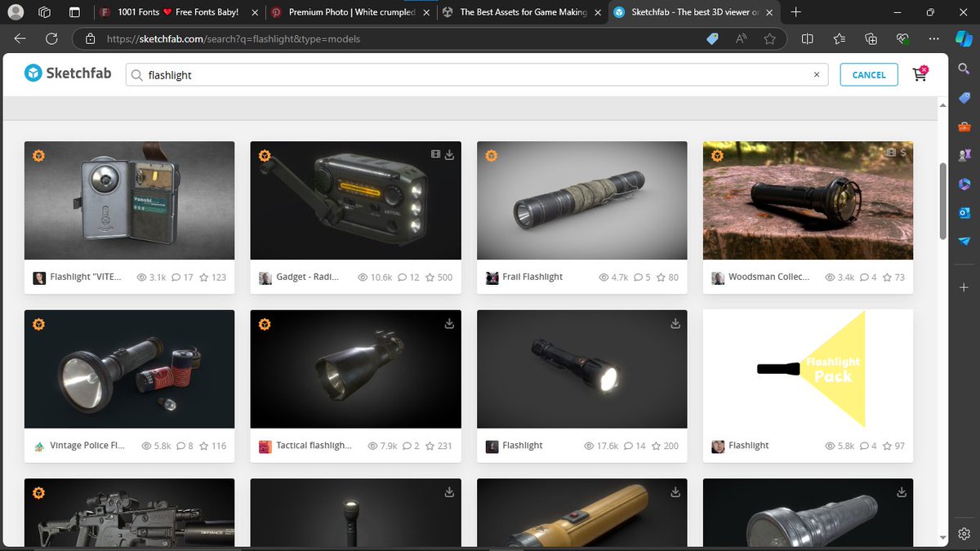The image size is (980, 551).
Task: Click the 500 likes star on Gadget - Radi...
Action: click(429, 278)
